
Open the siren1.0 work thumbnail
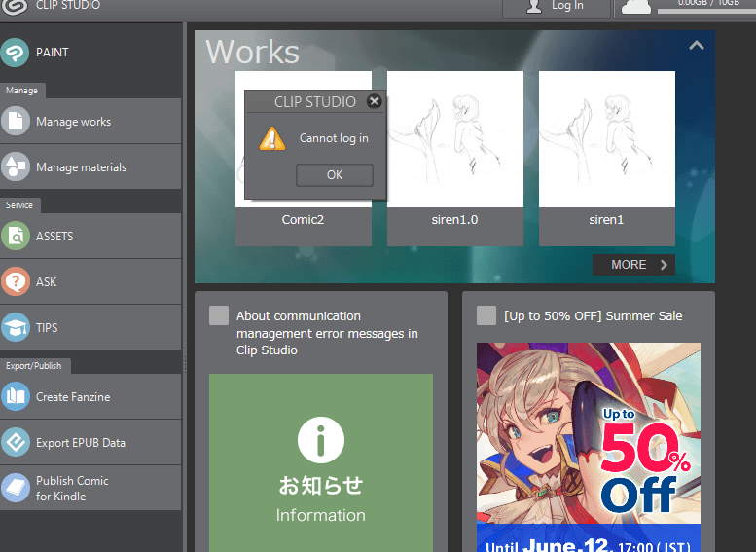pyautogui.click(x=455, y=139)
